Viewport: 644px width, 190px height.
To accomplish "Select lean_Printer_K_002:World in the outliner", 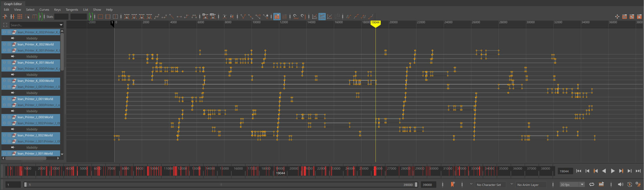I will click(35, 44).
